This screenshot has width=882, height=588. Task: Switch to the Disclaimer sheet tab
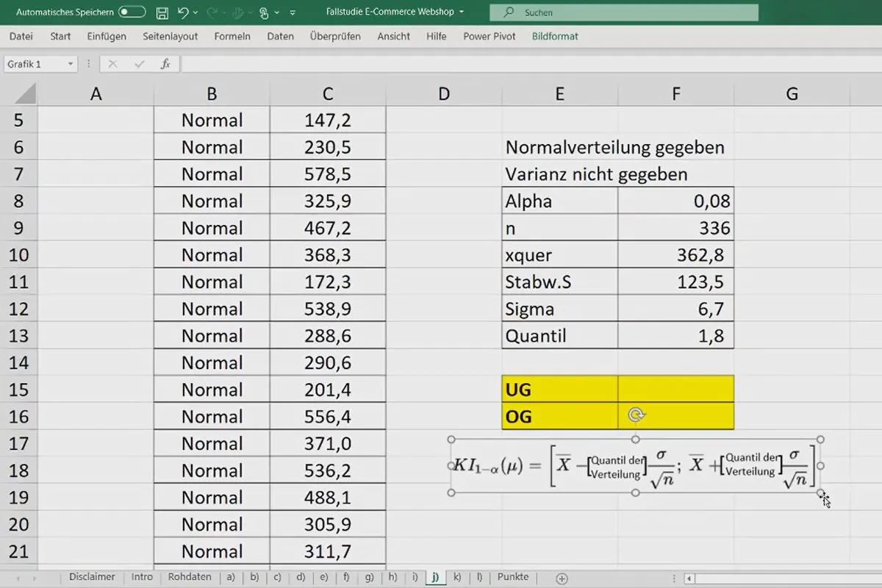(x=92, y=577)
